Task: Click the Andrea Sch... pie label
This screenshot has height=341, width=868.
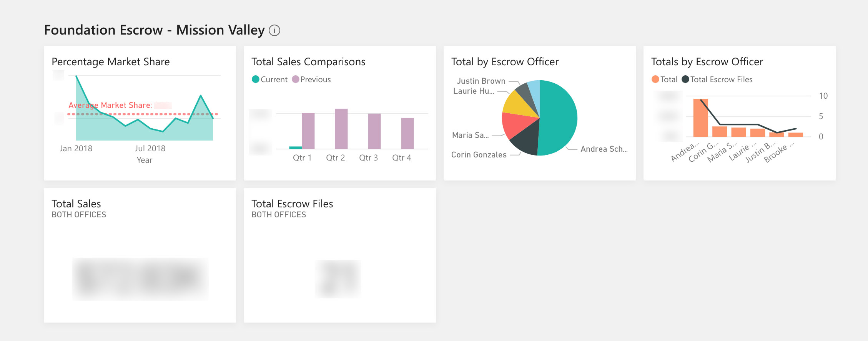Action: (x=604, y=149)
